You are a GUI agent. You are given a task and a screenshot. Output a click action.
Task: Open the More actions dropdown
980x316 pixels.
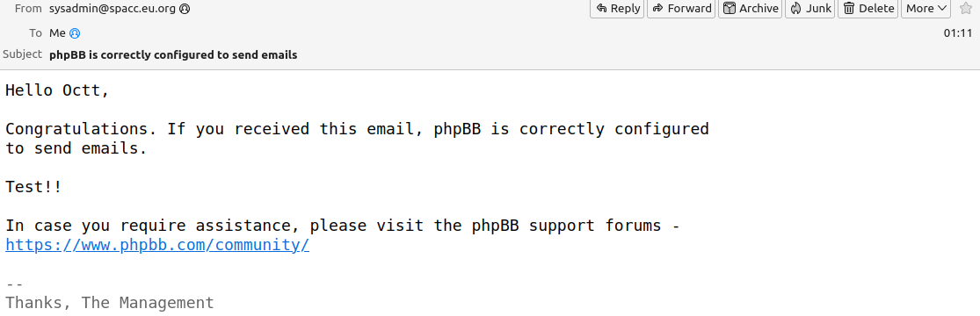click(926, 8)
